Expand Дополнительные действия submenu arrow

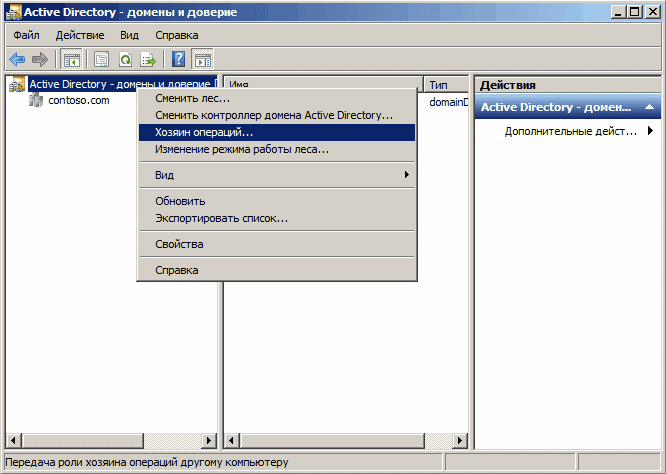650,131
